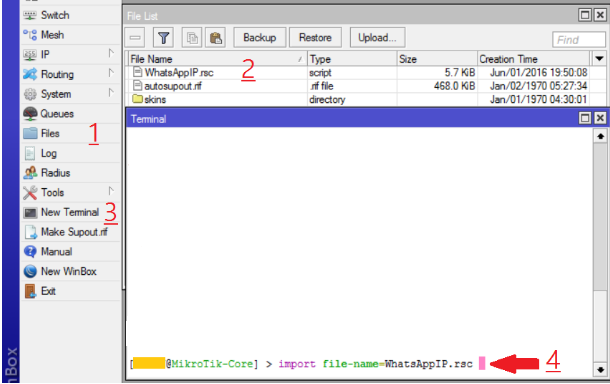Sort by the File Name column header
Viewport: 610px width, 384px height.
[217, 59]
